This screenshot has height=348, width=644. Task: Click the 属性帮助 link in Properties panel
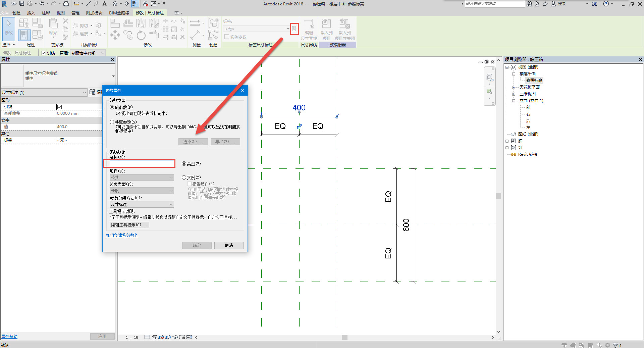(9, 337)
